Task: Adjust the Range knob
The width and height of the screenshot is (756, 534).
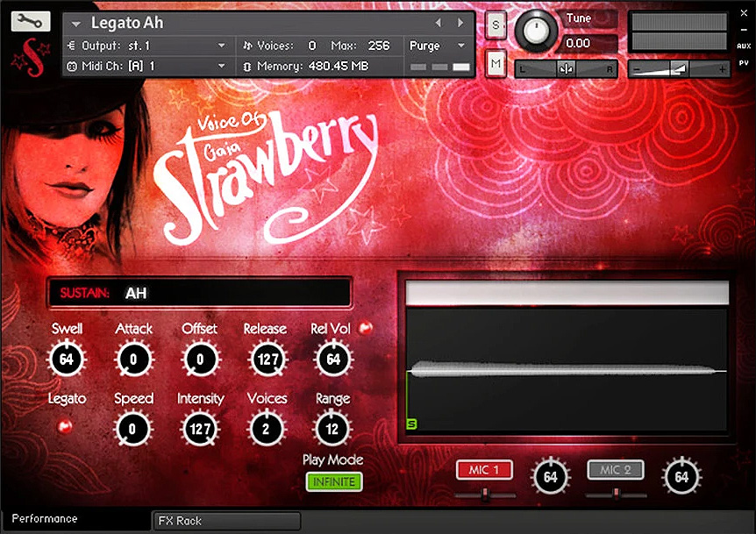Action: (332, 429)
